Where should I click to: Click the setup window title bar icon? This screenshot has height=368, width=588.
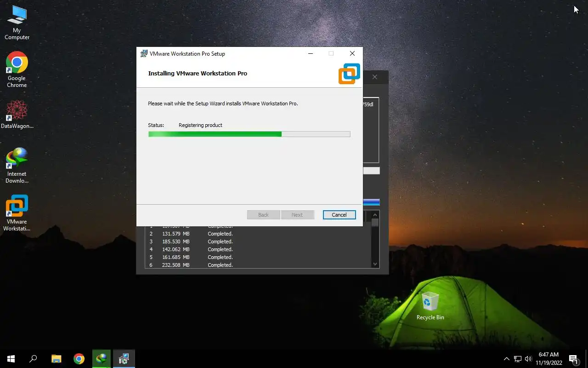(x=144, y=54)
